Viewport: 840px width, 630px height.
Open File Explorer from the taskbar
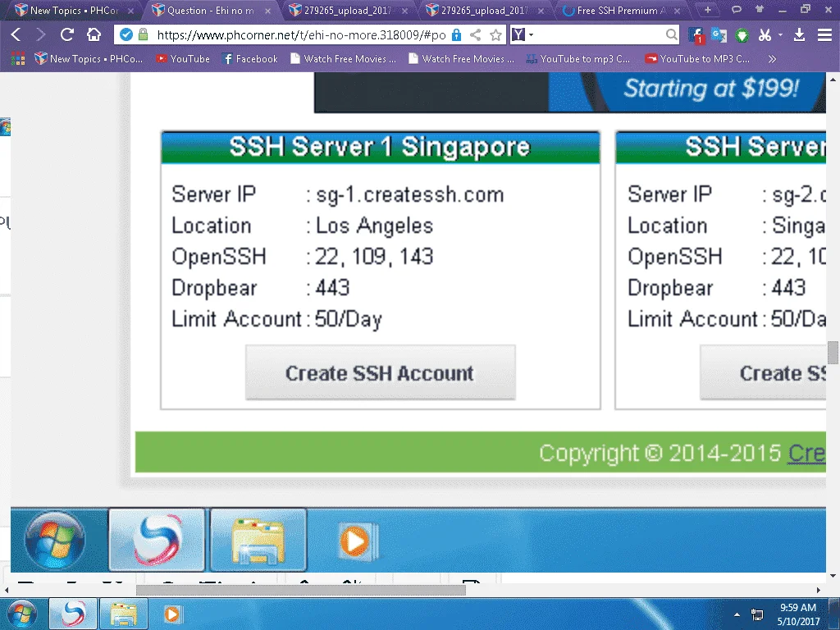point(124,614)
